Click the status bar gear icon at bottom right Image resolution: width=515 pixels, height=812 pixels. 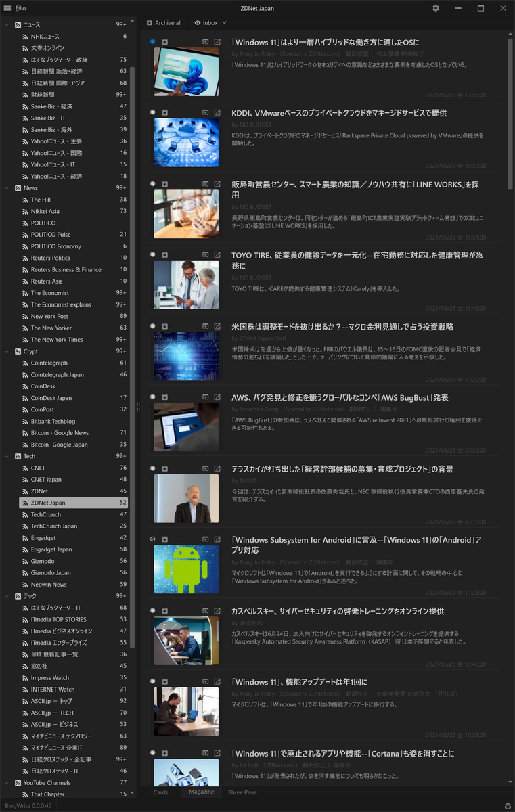pyautogui.click(x=508, y=806)
